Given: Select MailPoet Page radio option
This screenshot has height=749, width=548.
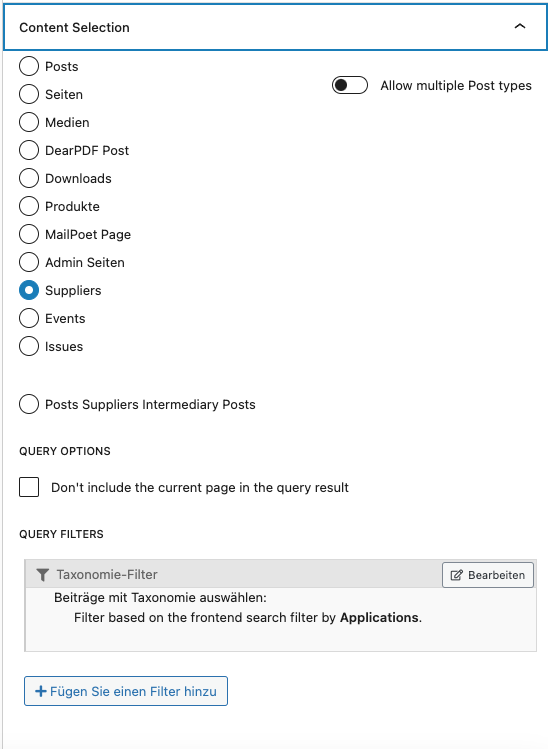Looking at the screenshot, I should tap(29, 234).
